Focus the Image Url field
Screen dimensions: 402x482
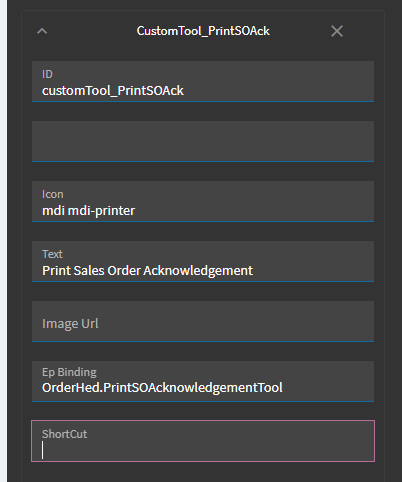[203, 321]
